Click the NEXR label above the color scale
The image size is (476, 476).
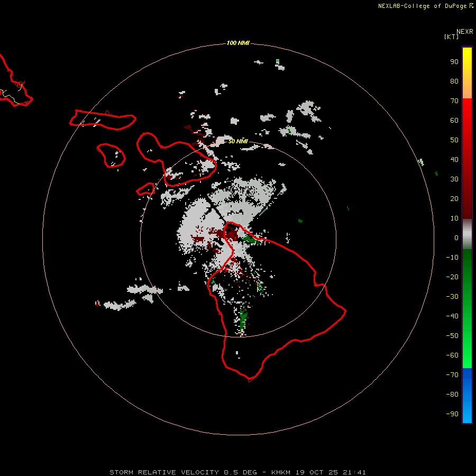tap(464, 32)
